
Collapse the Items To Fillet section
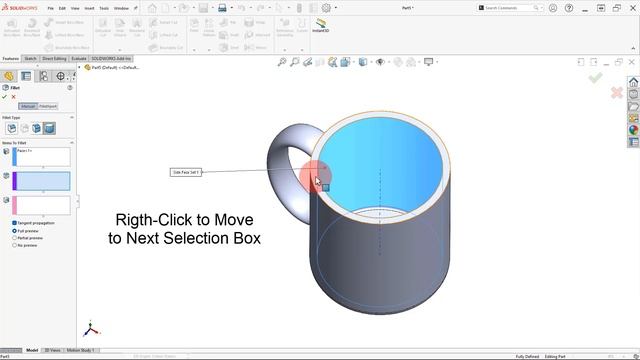coord(72,143)
